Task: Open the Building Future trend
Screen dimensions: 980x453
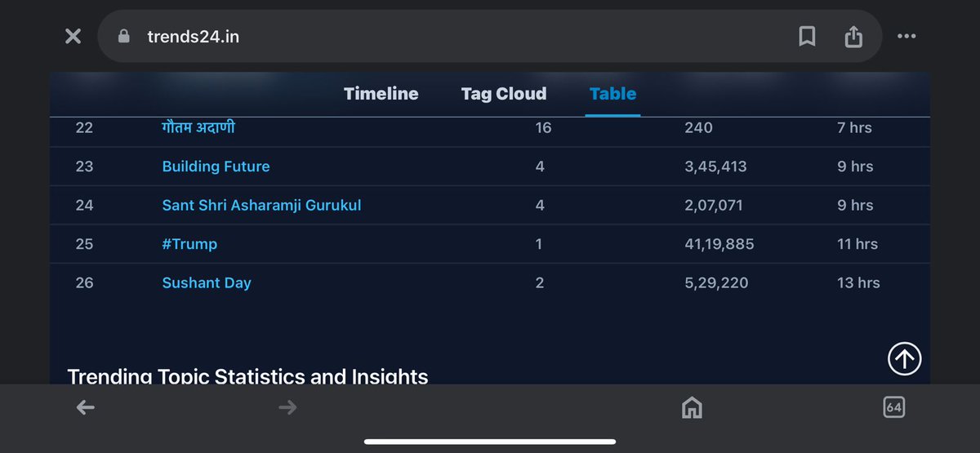Action: (x=216, y=167)
